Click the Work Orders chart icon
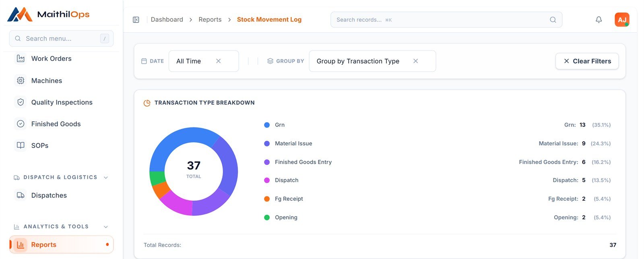 point(21,59)
